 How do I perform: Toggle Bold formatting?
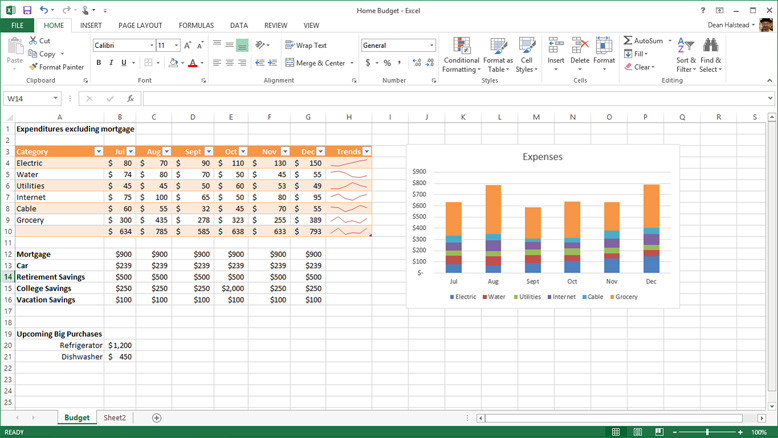[x=98, y=63]
